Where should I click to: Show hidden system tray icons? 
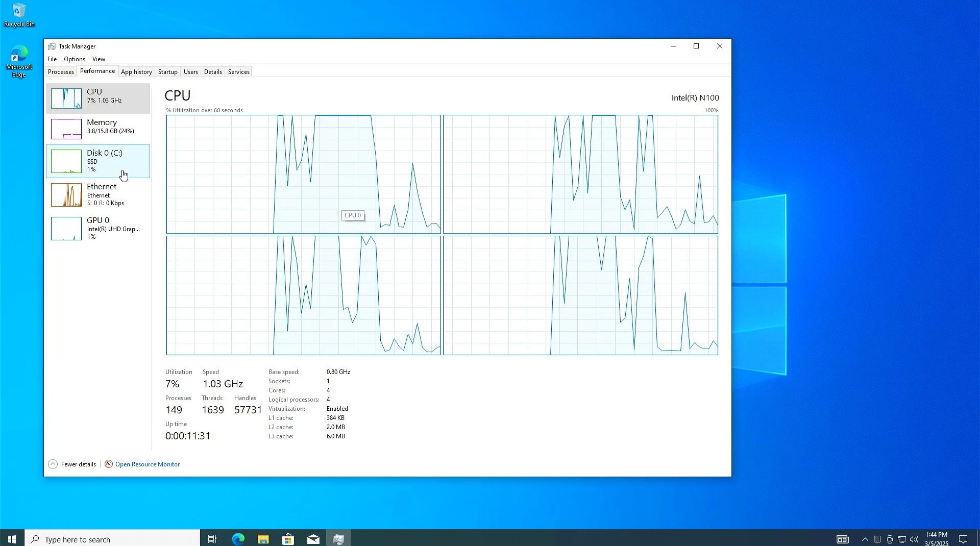point(865,539)
